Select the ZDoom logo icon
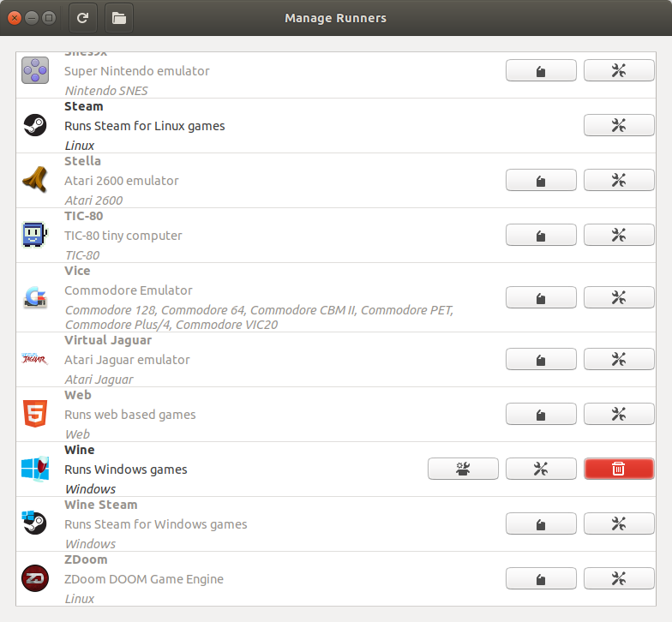The width and height of the screenshot is (672, 622). point(35,578)
